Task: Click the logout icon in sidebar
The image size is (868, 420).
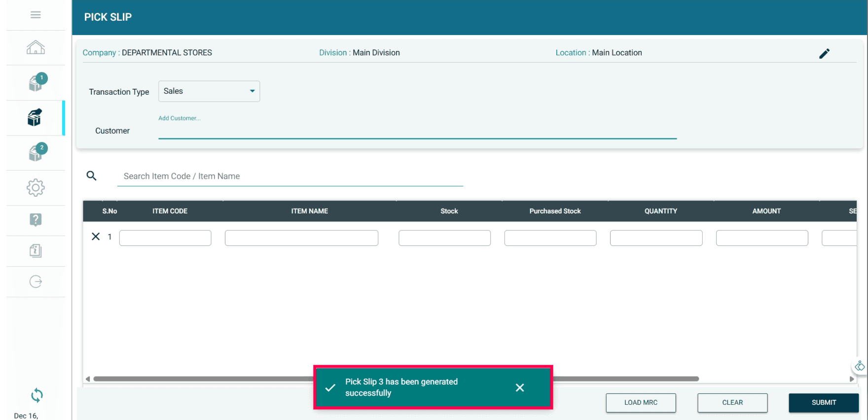Action: 36,281
